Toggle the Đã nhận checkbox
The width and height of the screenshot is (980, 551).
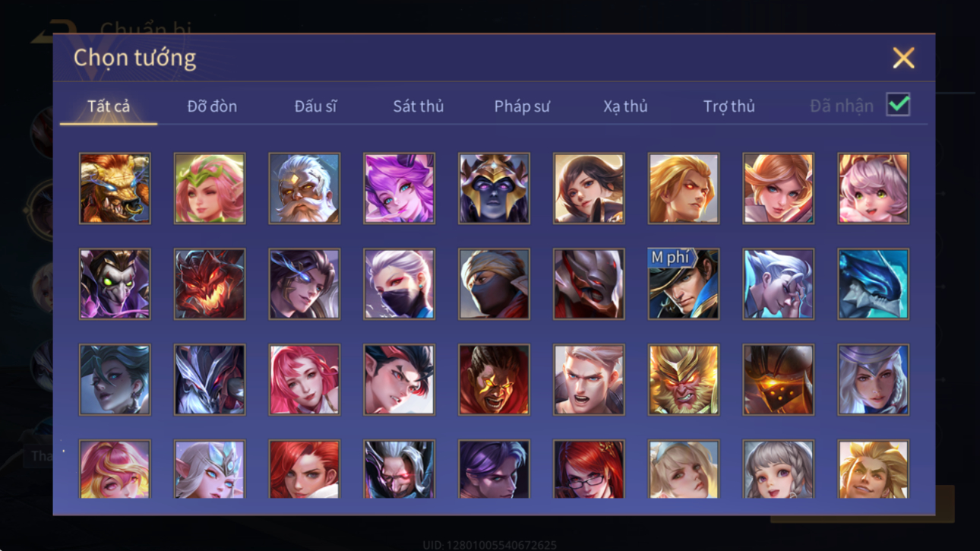click(x=898, y=106)
